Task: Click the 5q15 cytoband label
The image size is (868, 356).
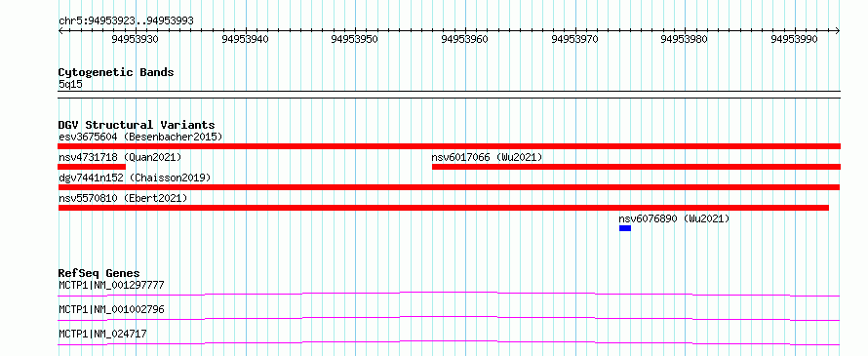Action: coord(71,84)
